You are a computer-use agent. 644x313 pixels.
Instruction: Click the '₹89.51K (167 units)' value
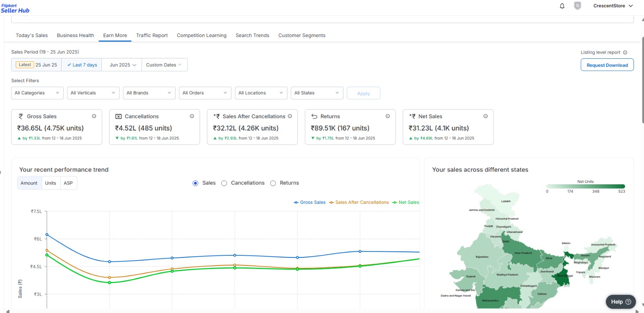340,128
